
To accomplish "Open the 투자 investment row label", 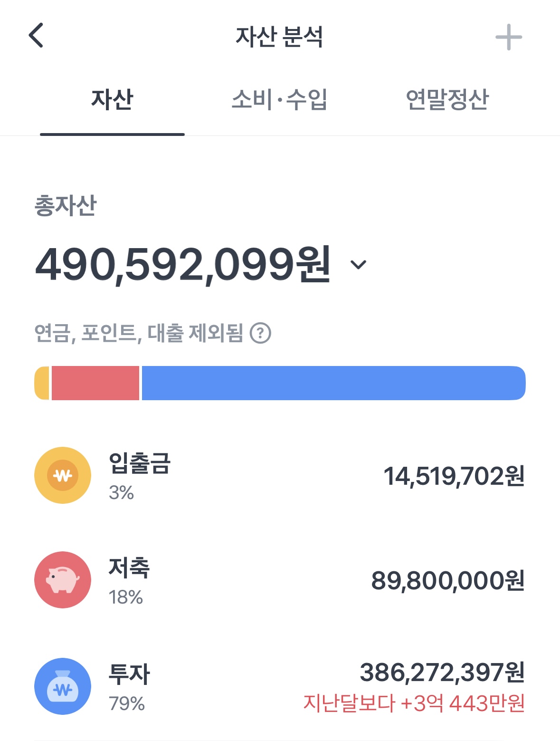I will [129, 674].
